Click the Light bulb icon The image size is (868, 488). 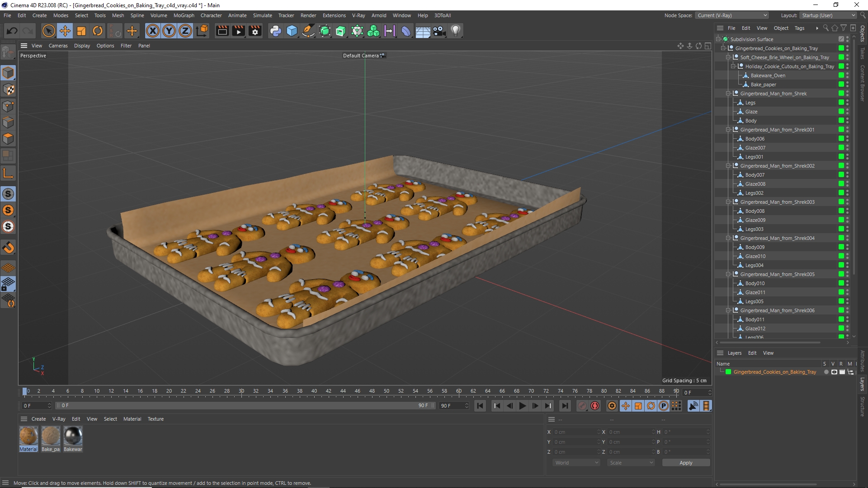[456, 31]
